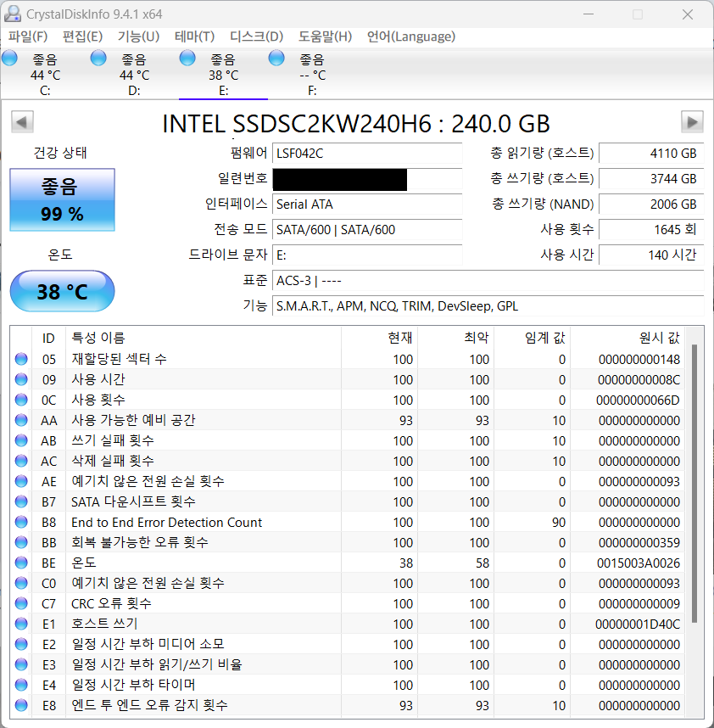Click the ACS-3 standard field
The height and width of the screenshot is (728, 714).
click(488, 281)
